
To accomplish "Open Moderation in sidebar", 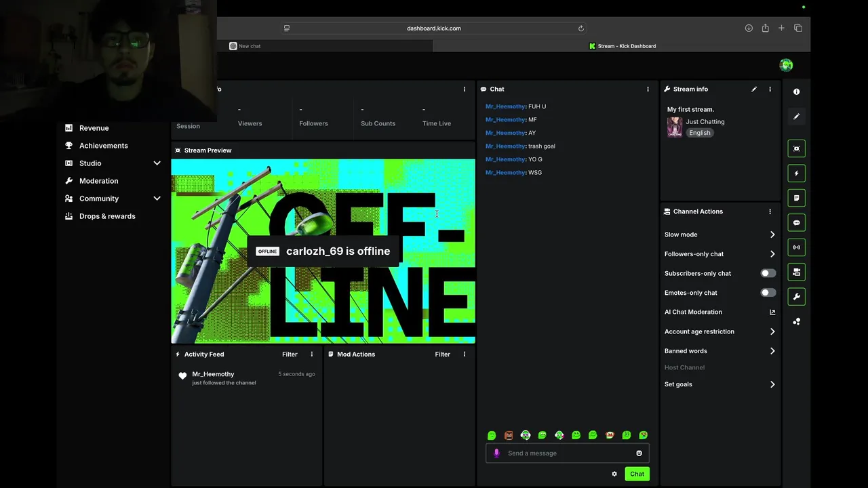I will coord(98,181).
